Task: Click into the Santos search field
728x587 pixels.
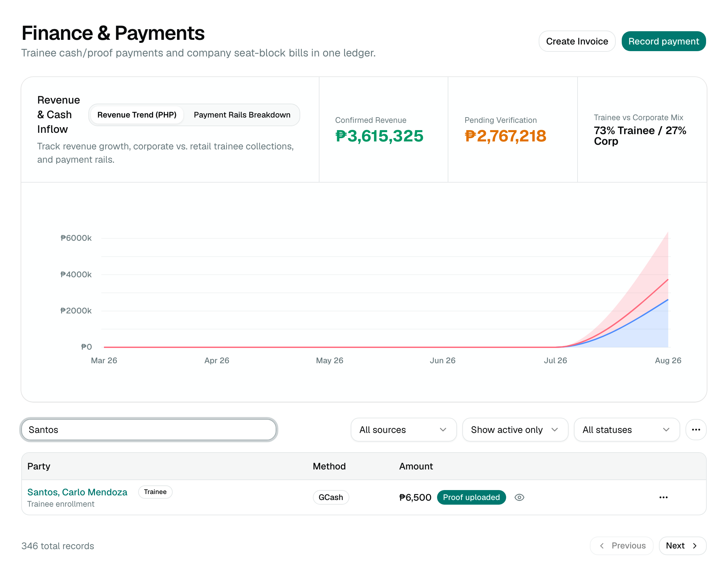Action: pos(149,429)
